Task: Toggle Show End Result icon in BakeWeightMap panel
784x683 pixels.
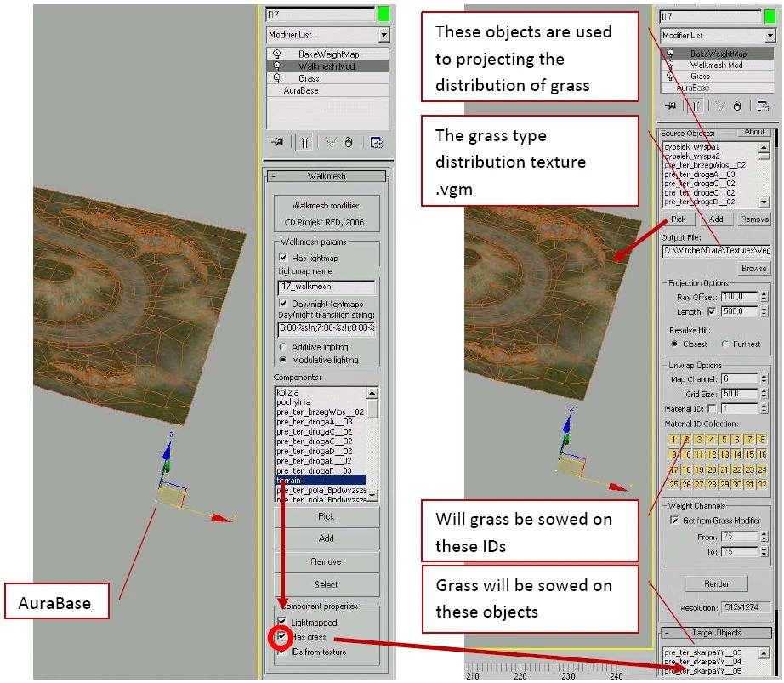Action: [x=695, y=106]
